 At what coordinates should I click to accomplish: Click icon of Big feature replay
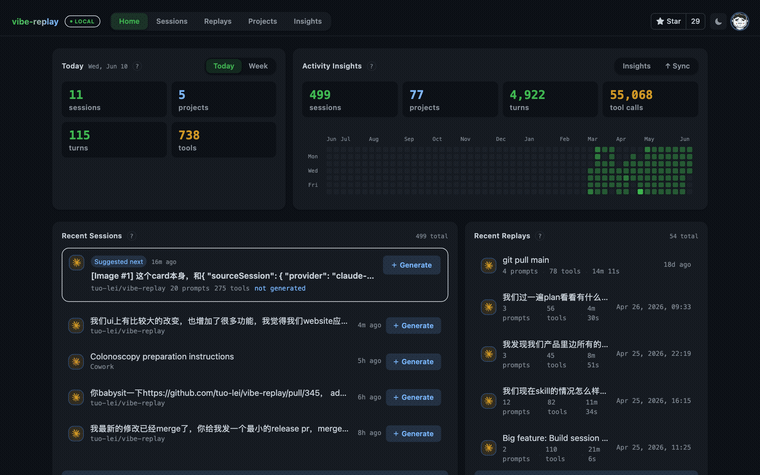click(488, 448)
